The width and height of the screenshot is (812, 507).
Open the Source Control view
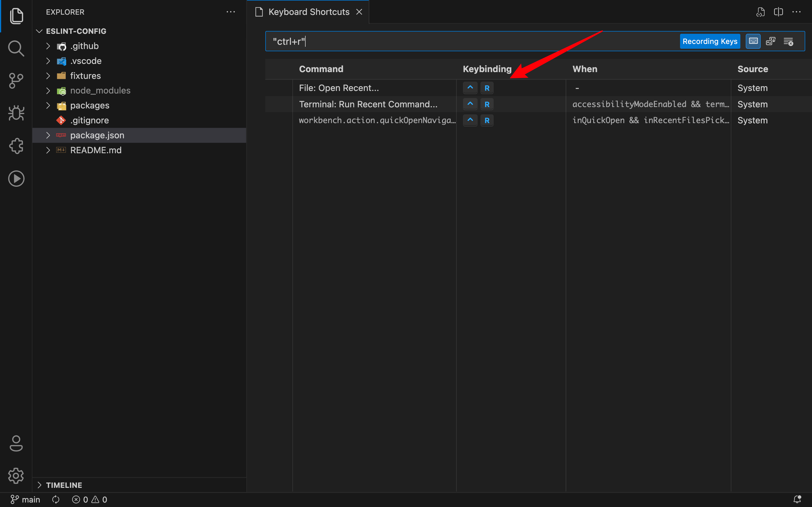(16, 81)
